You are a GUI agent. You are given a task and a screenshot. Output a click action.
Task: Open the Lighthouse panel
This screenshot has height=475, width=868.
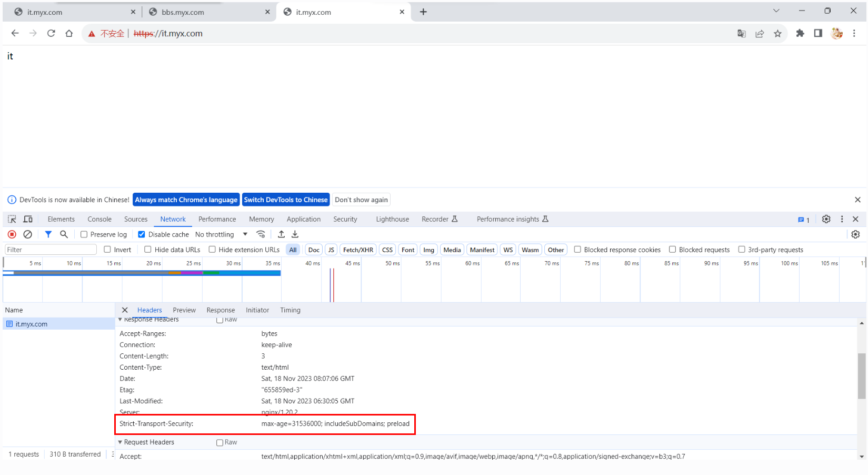click(x=393, y=219)
